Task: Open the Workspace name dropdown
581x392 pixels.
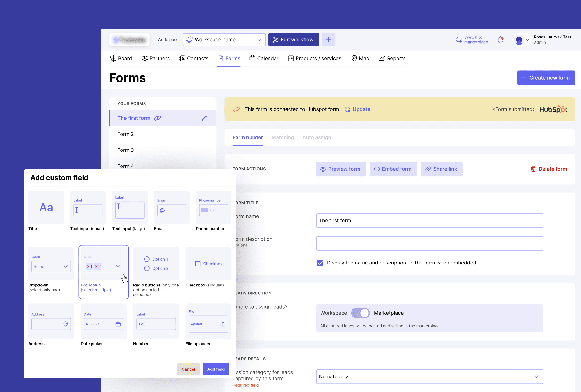Action: coord(224,40)
